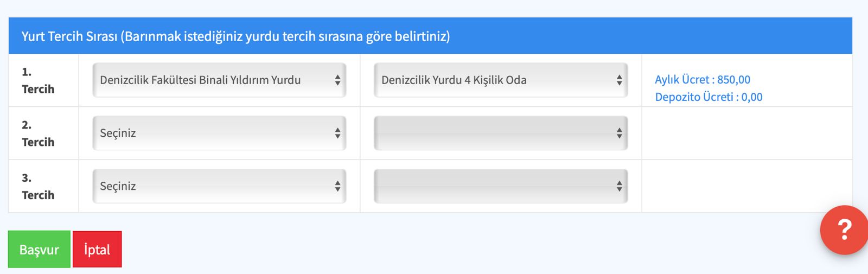Screen dimensions: 868x274
Task: Click arrows icon on Denizcilik Fakültesi dorm select
Action: click(337, 80)
